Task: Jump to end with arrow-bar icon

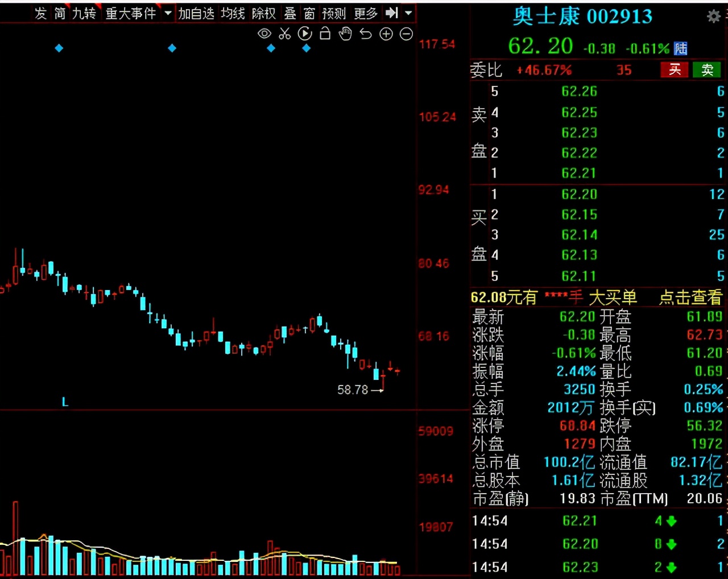Action: click(392, 13)
